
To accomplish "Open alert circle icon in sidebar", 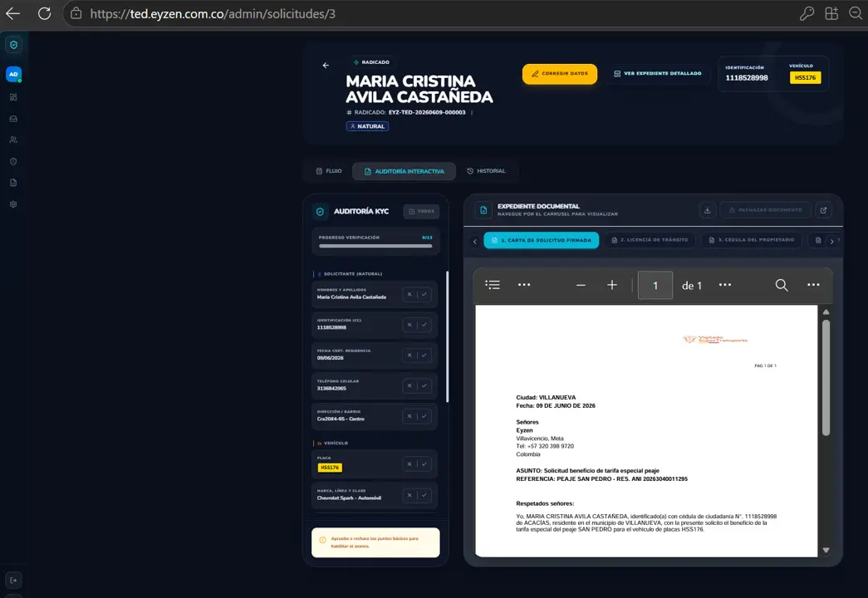I will 13,162.
